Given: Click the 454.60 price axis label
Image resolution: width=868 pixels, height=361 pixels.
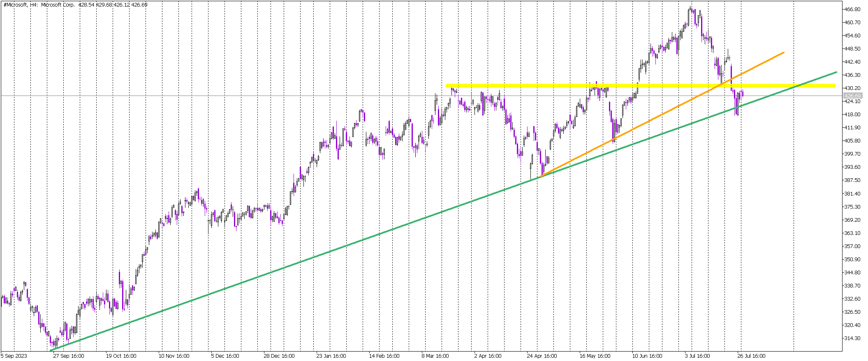Looking at the screenshot, I should (852, 35).
